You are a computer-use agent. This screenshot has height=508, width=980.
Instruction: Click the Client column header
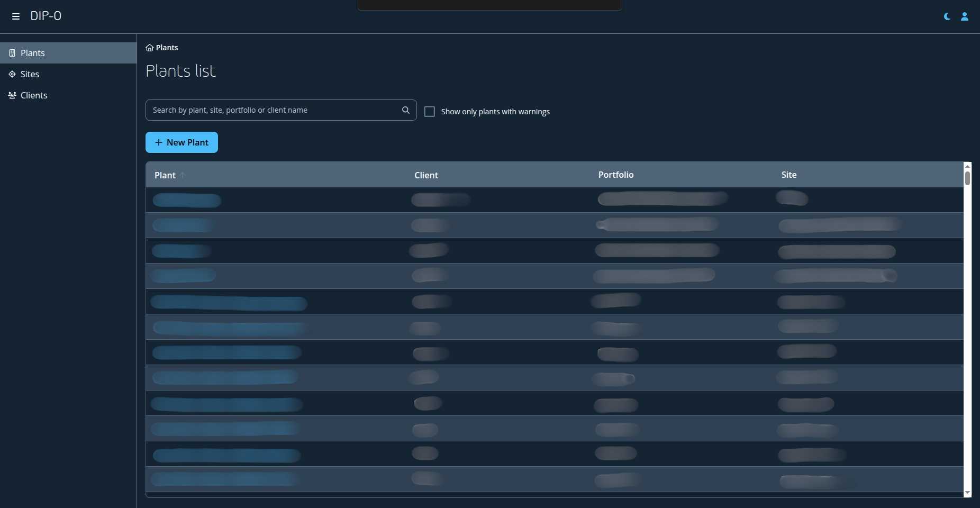point(426,175)
